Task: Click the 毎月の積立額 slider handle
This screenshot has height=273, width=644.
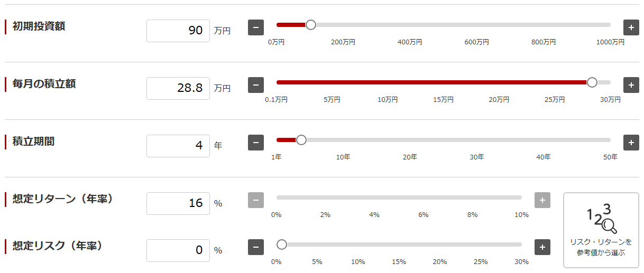Action: tap(592, 82)
